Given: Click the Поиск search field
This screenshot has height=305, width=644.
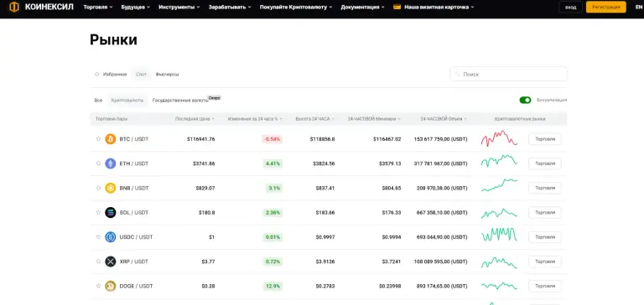Looking at the screenshot, I should tap(508, 75).
